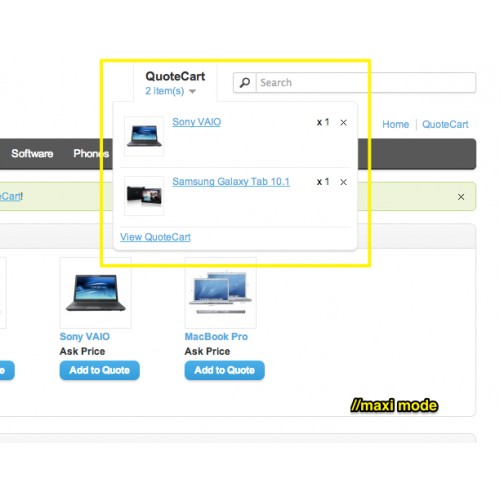
Task: Open the Sony VAIO link in the cart
Action: [x=197, y=122]
